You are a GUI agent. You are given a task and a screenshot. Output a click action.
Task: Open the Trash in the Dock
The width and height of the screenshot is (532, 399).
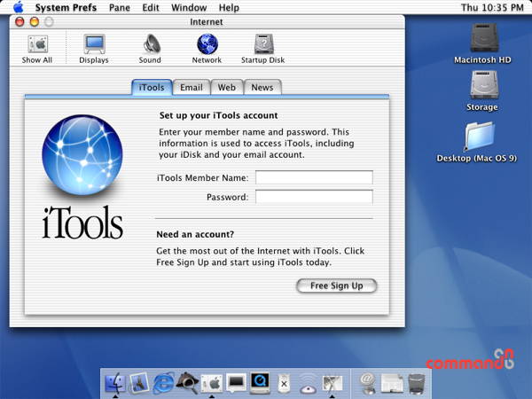(417, 383)
